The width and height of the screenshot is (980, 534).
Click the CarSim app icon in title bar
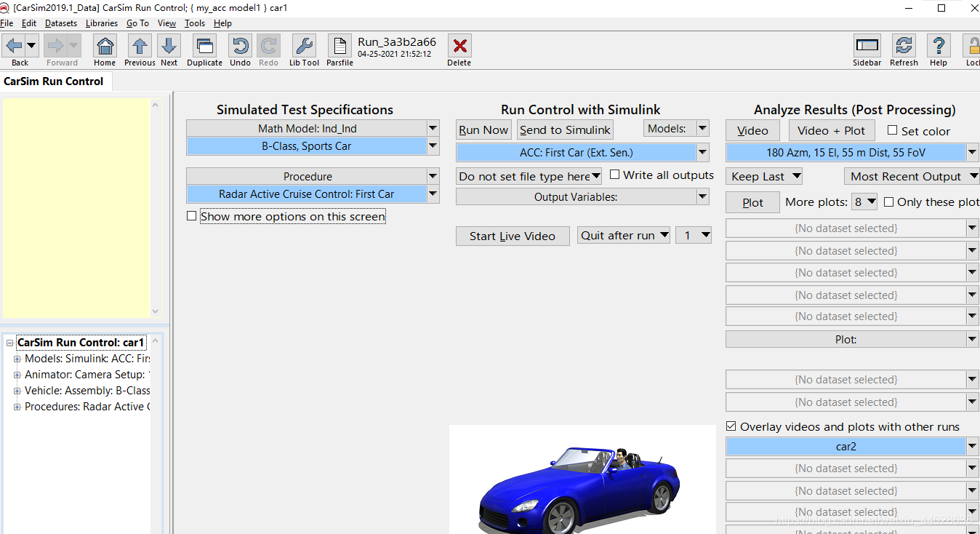(5, 8)
